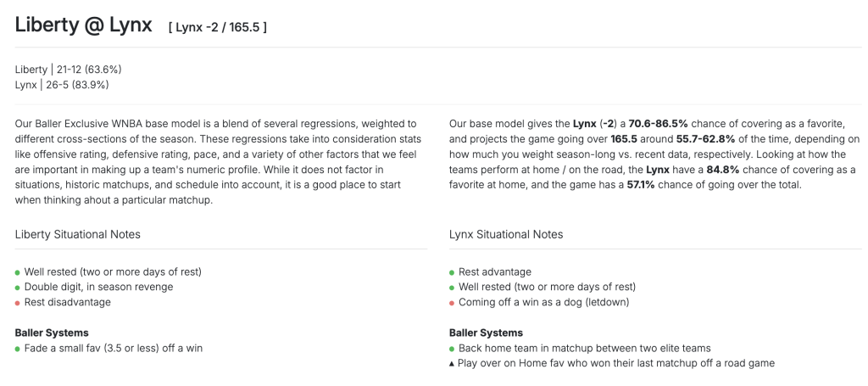Click green dot next to Double digit revenge
The width and height of the screenshot is (868, 386).
[x=18, y=288]
